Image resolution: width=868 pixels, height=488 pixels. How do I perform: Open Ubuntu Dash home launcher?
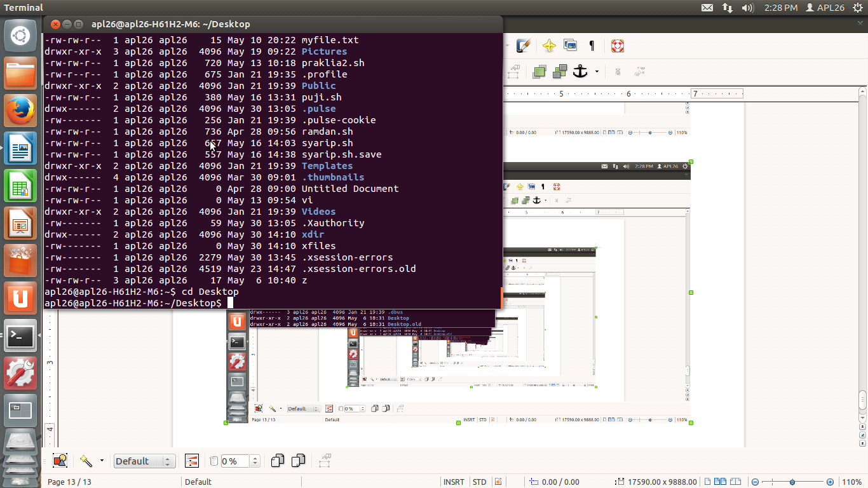20,36
